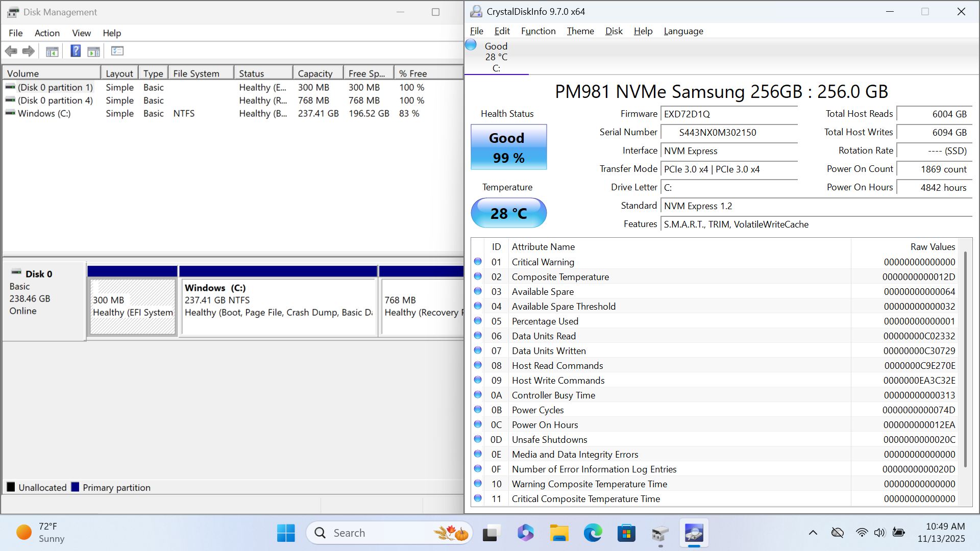Select the Windows (C:) volume row
Viewport: 980px width, 551px height.
tap(44, 113)
